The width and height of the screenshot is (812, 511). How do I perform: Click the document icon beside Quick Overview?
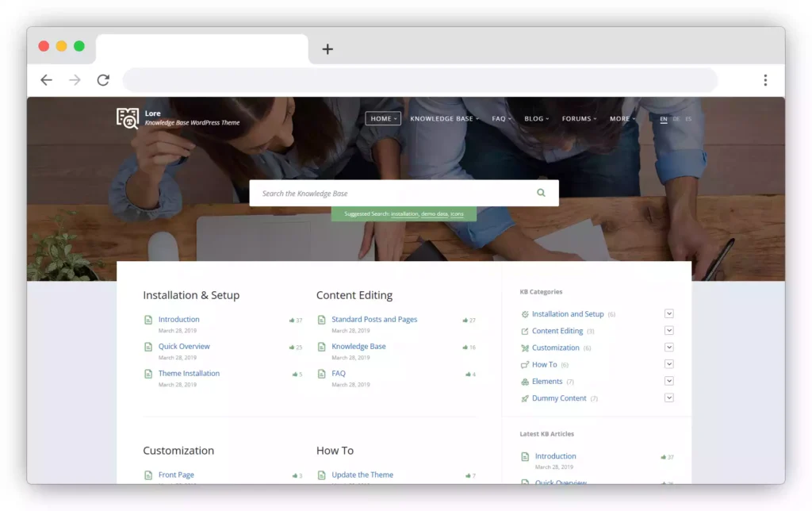148,347
